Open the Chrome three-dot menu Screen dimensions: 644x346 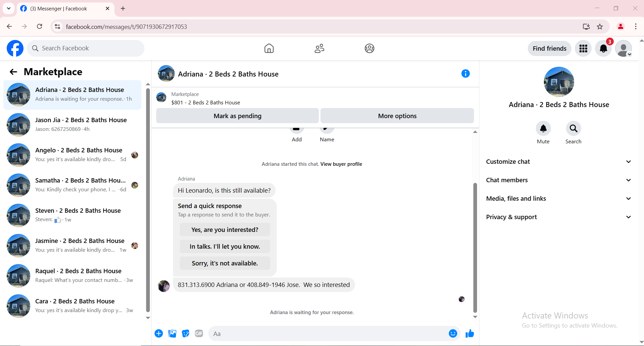pos(636,27)
